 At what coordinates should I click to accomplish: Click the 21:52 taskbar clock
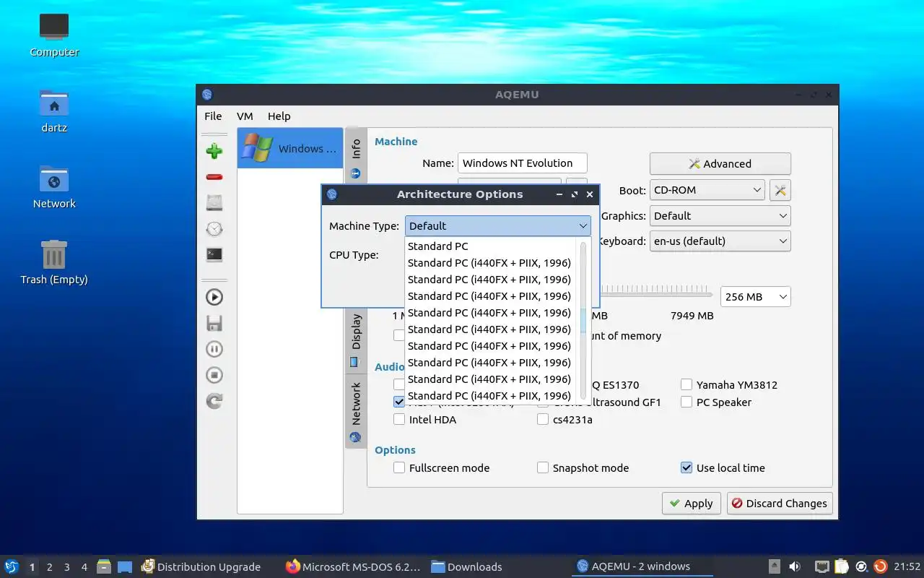[907, 566]
